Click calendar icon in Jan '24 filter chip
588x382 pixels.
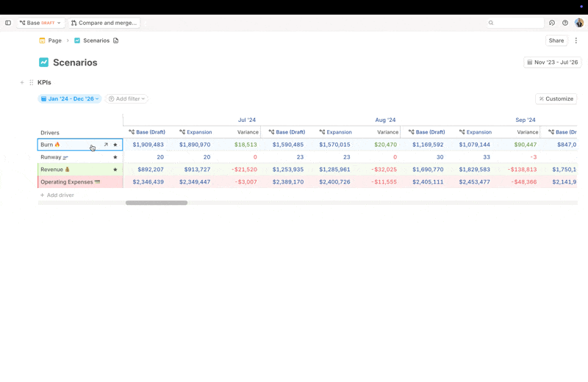[43, 99]
